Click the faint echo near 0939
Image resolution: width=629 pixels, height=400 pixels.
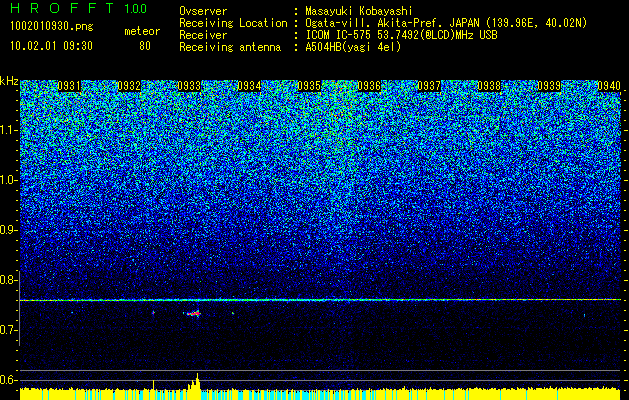coord(584,315)
